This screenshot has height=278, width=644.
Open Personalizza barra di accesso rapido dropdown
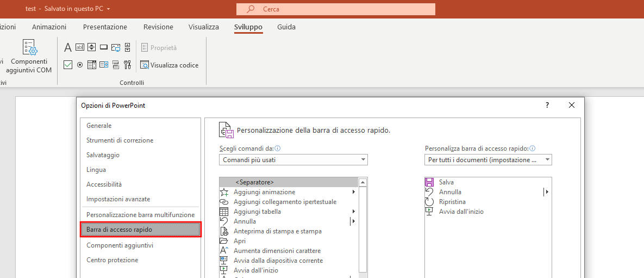pyautogui.click(x=488, y=159)
